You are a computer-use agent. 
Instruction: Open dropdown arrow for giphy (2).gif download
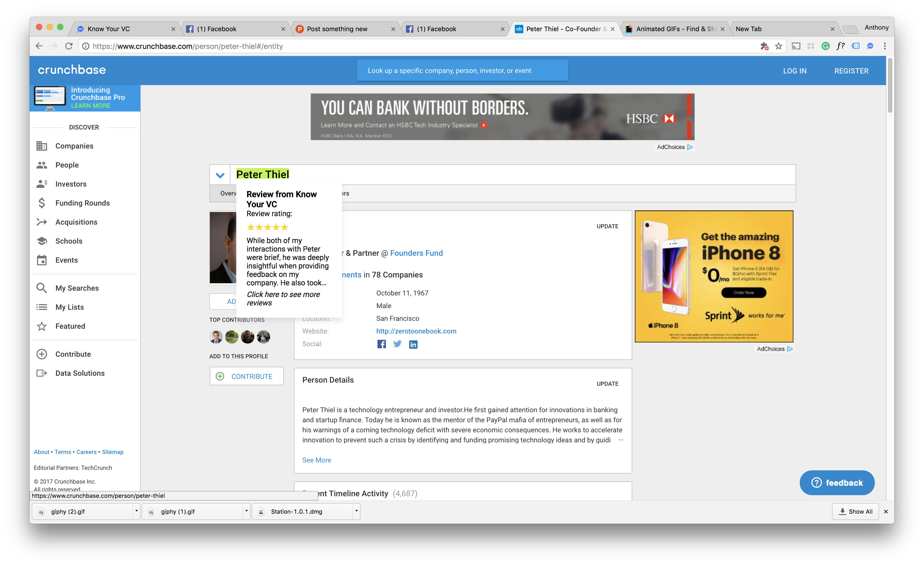136,511
